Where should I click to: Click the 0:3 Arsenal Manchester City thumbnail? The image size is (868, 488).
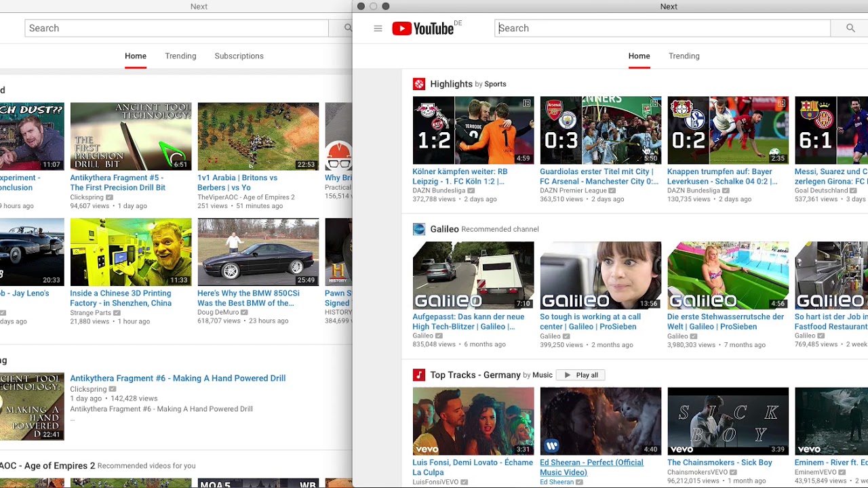coord(601,130)
